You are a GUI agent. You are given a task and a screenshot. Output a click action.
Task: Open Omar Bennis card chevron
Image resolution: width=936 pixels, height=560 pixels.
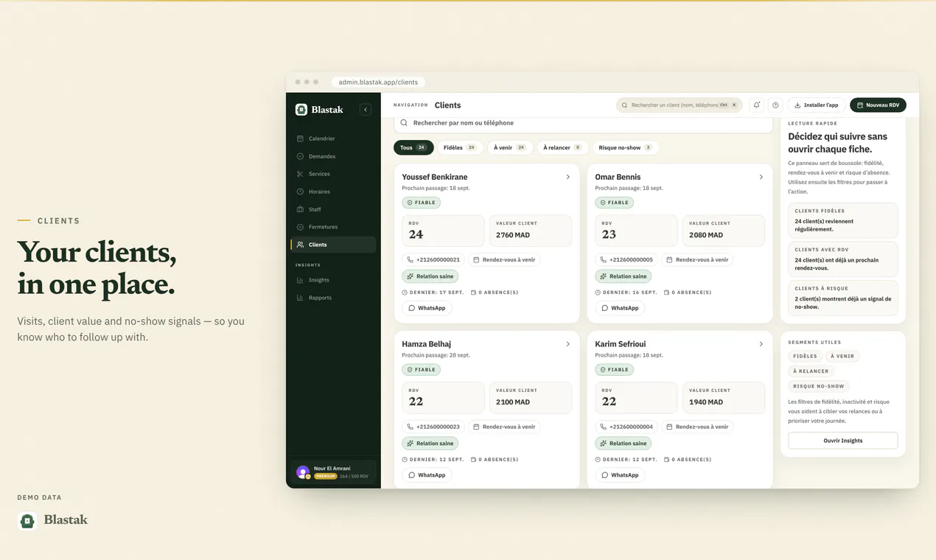click(761, 177)
